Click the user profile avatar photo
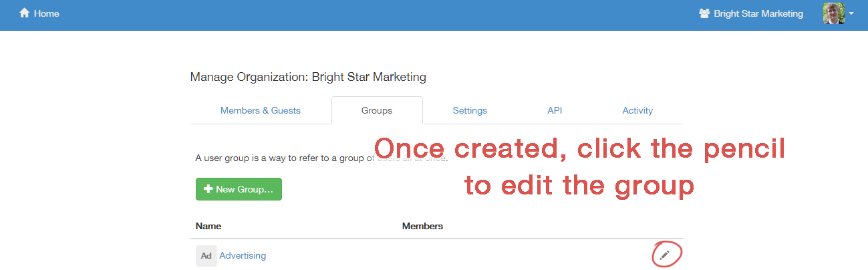This screenshot has width=868, height=270. (x=833, y=13)
